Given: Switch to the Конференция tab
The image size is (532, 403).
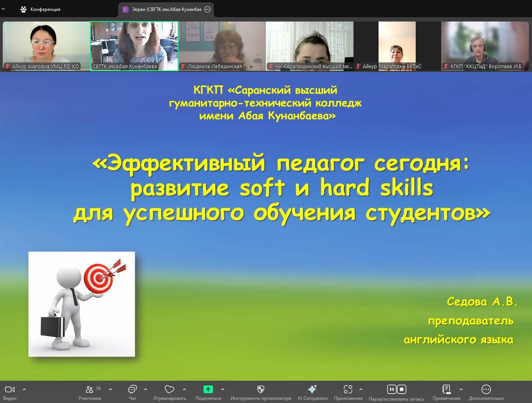Looking at the screenshot, I should 40,9.
